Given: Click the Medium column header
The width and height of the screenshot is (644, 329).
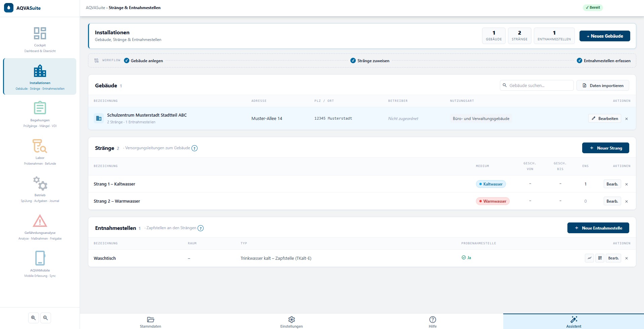Looking at the screenshot, I should 482,166.
